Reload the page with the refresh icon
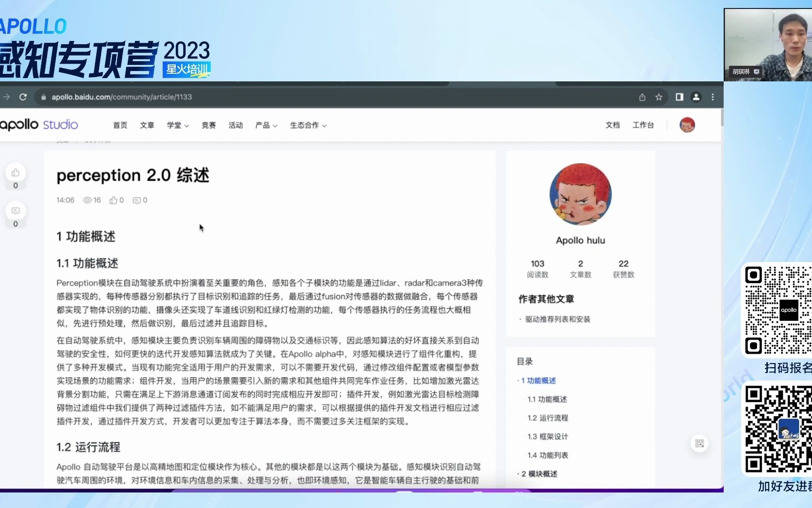Screen dimensions: 812x508 click(23, 97)
